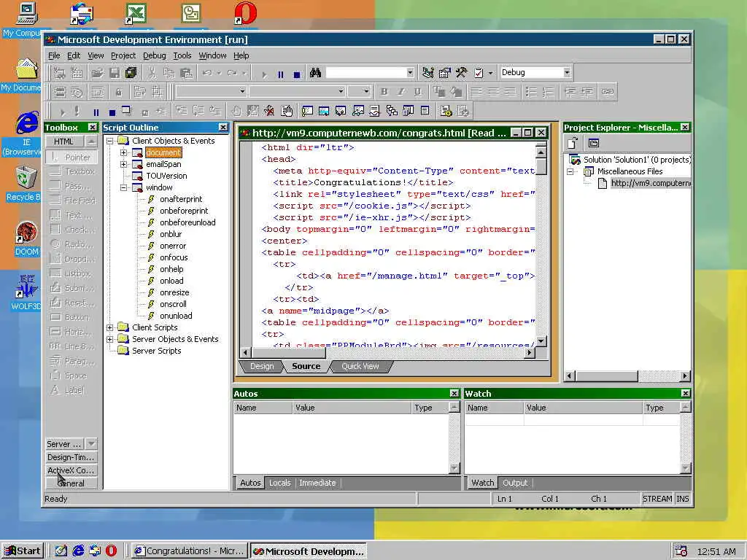Click the Cut scissors icon

(x=152, y=73)
